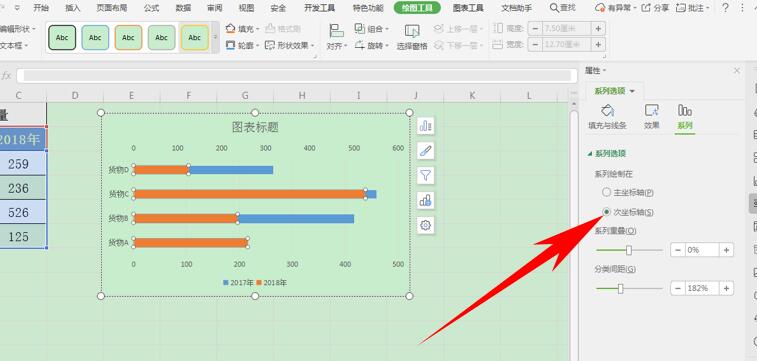Screen dimensions: 757x361
Task: Open the 图表工具 ribbon tab
Action: pyautogui.click(x=468, y=8)
